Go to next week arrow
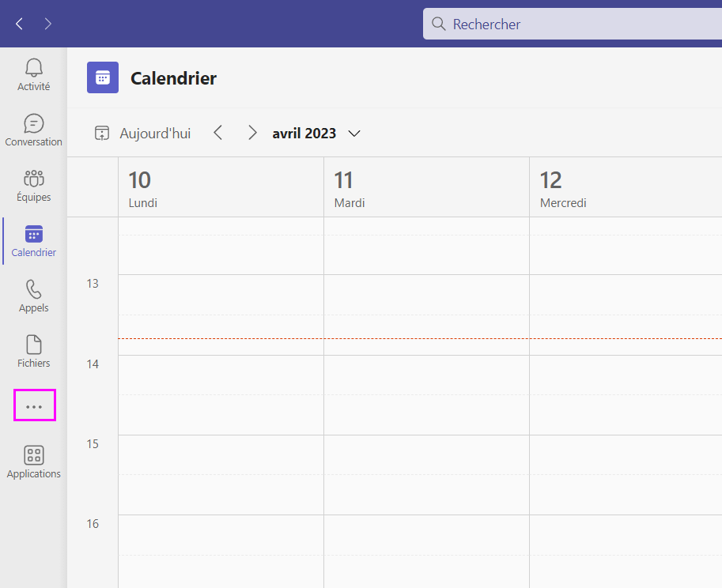 coord(252,133)
